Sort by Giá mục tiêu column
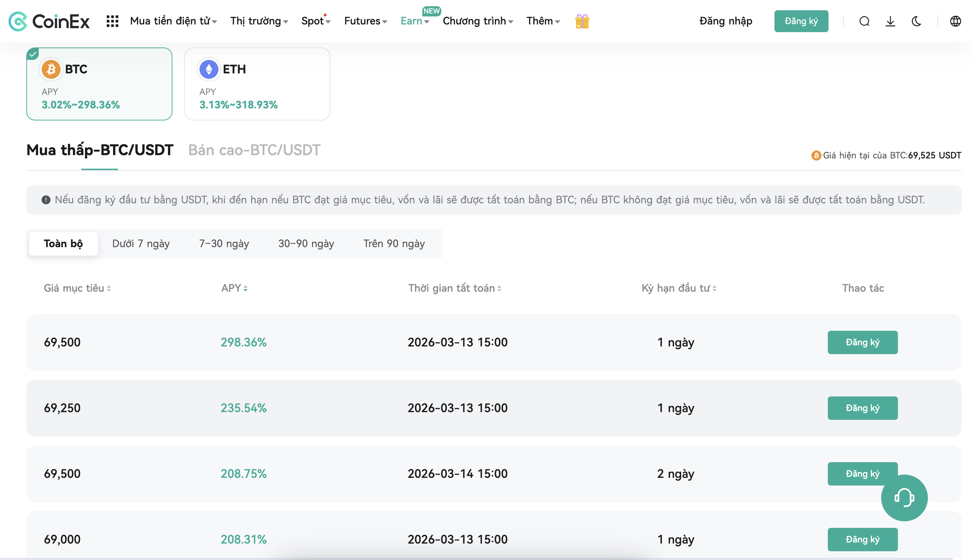The height and width of the screenshot is (560, 971). 77,288
